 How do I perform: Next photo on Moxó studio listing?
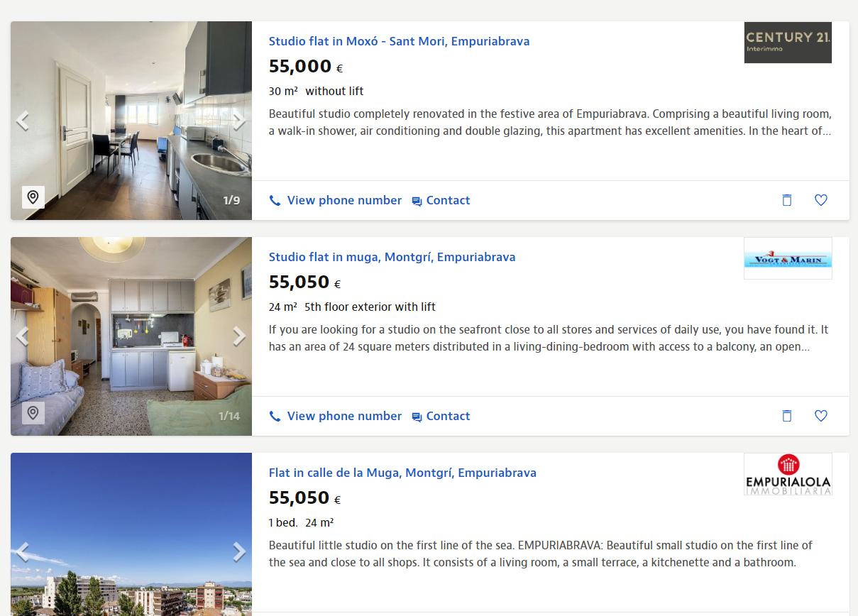coord(239,121)
